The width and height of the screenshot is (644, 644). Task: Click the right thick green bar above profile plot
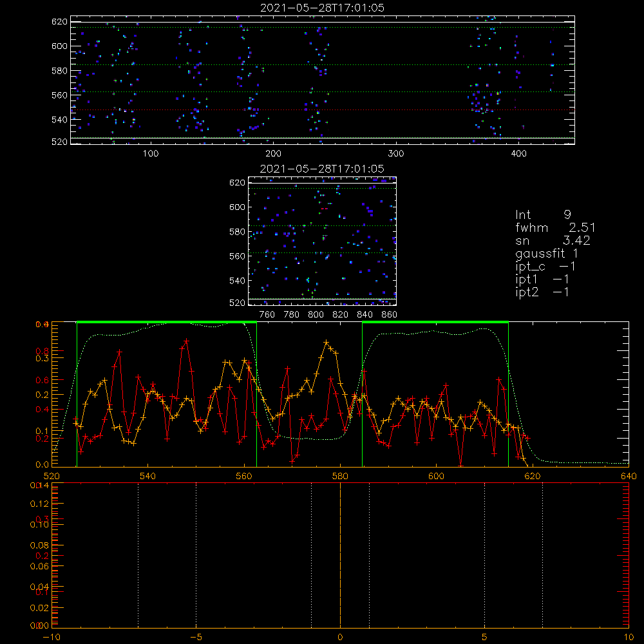(x=435, y=323)
